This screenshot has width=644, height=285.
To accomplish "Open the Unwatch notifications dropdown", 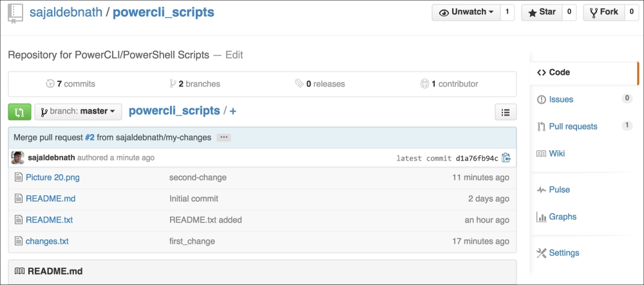I will 466,12.
